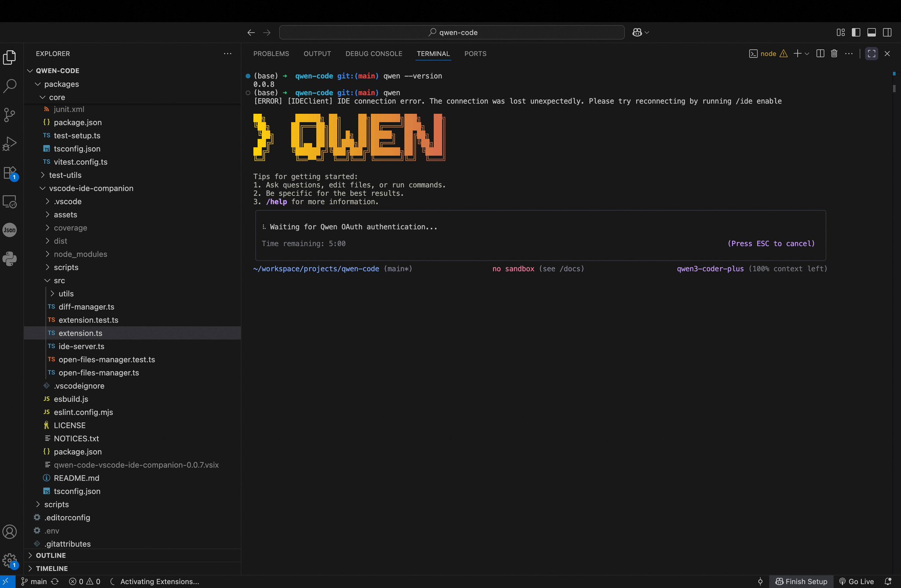
Task: Toggle primary side bar visibility
Action: [856, 33]
